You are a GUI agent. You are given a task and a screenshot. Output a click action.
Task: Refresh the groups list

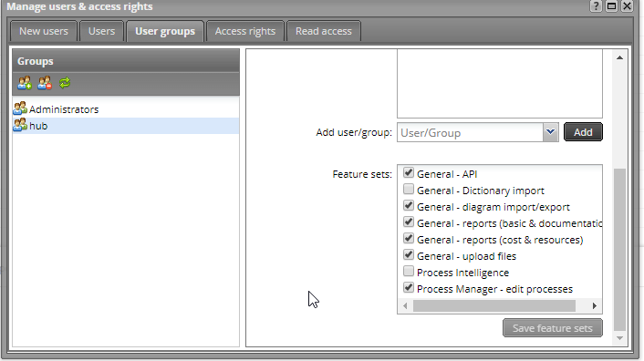tap(65, 83)
